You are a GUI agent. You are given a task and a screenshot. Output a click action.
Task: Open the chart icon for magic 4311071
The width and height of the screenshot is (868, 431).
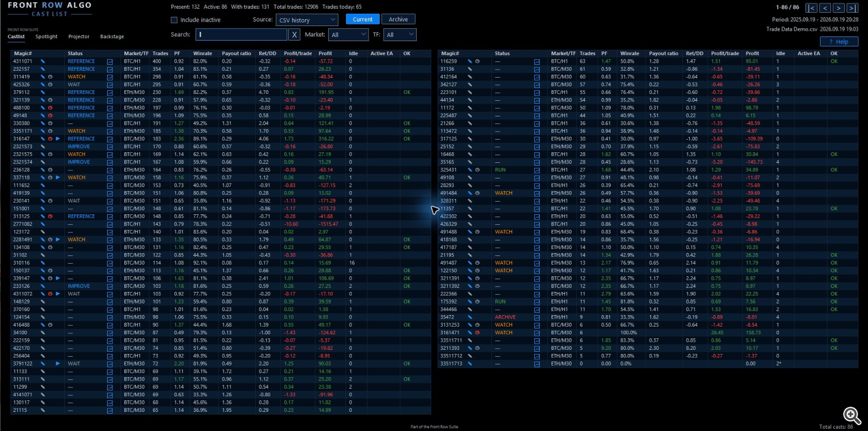point(110,61)
